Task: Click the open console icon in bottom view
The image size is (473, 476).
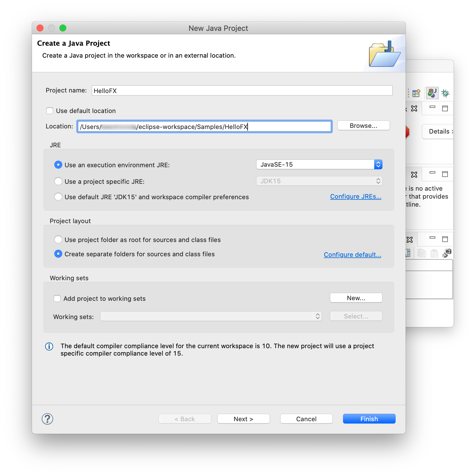Action: click(x=447, y=253)
